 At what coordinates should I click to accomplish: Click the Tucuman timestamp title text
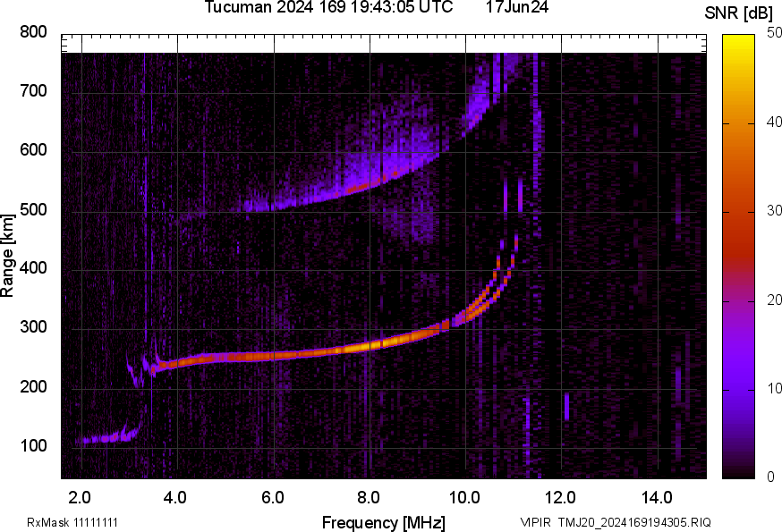coord(327,8)
